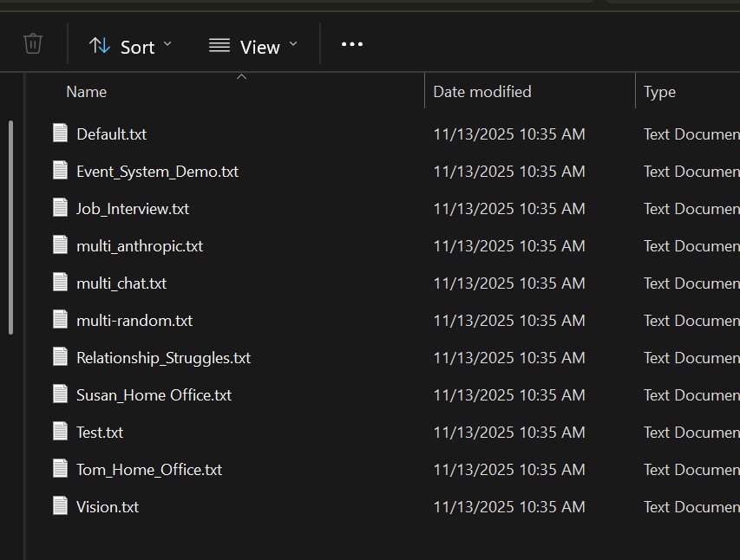Click the document icon beside Vision.txt

59,506
